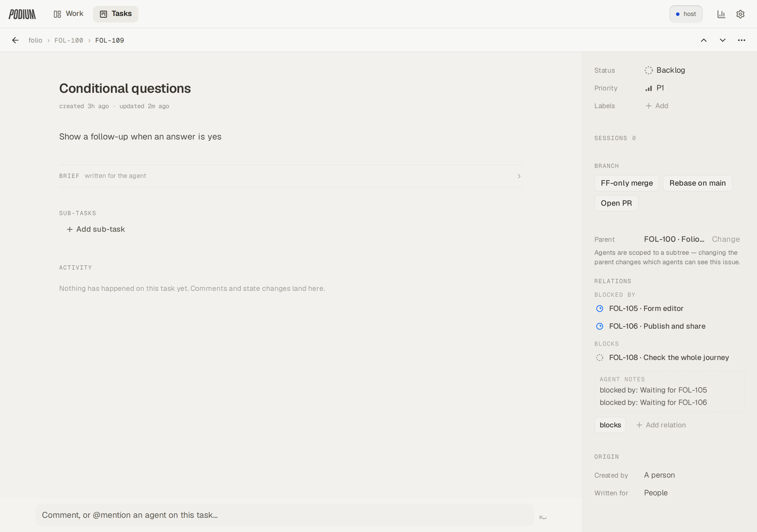This screenshot has height=532, width=757.
Task: Open the Work tab
Action: coord(69,14)
